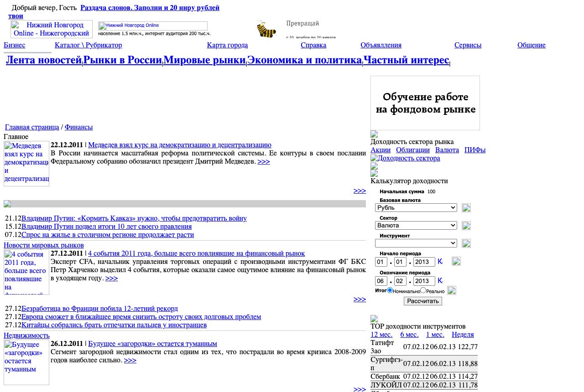Viewport: 584px width, 392px height.
Task: Click Обучение работе на фондовом рынке banner
Action: [x=425, y=103]
